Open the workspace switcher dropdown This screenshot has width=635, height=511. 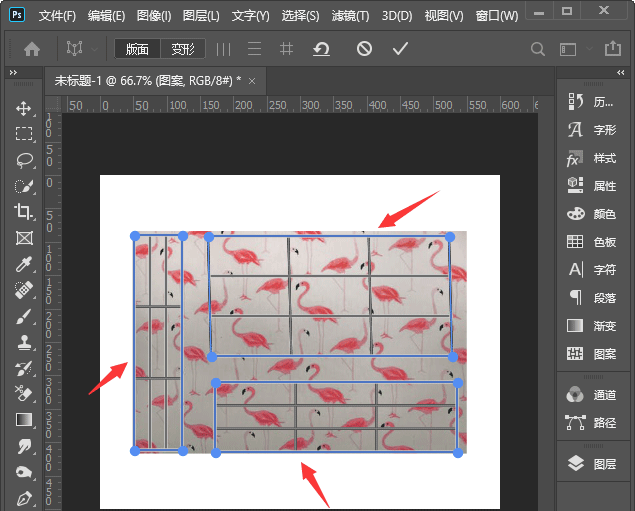(x=569, y=49)
